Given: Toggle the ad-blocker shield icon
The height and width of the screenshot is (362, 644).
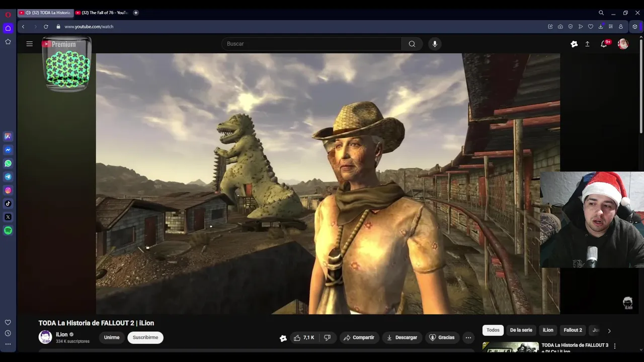Looking at the screenshot, I should [x=571, y=27].
